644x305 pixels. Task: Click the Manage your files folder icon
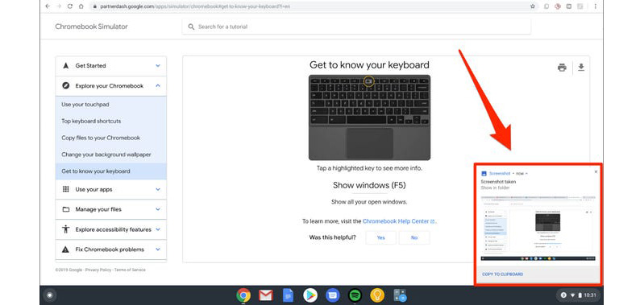(66, 209)
